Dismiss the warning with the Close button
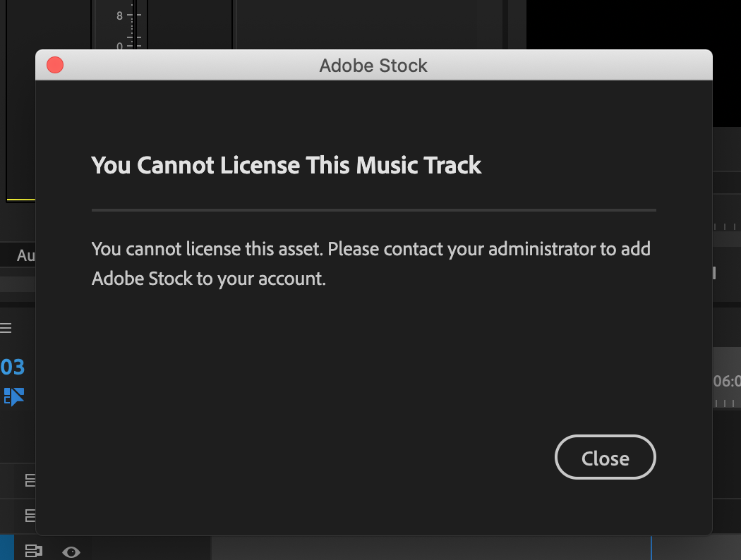Viewport: 741px width, 560px height. point(605,457)
